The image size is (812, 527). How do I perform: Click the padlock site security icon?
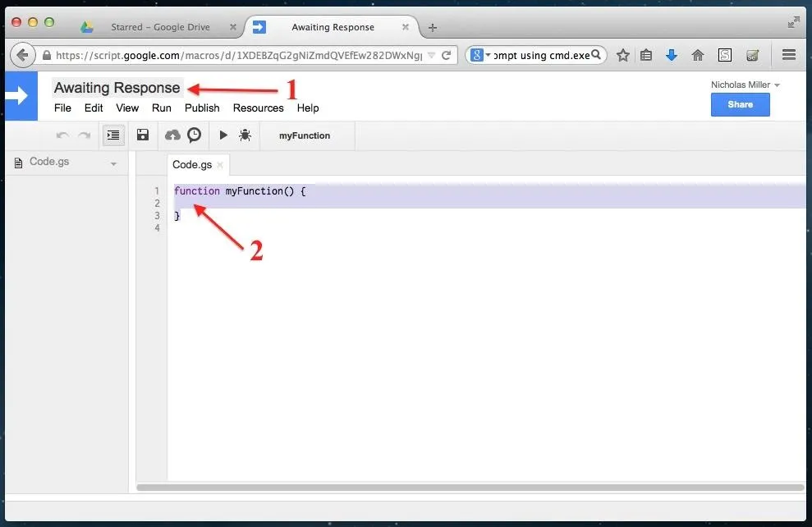point(47,55)
